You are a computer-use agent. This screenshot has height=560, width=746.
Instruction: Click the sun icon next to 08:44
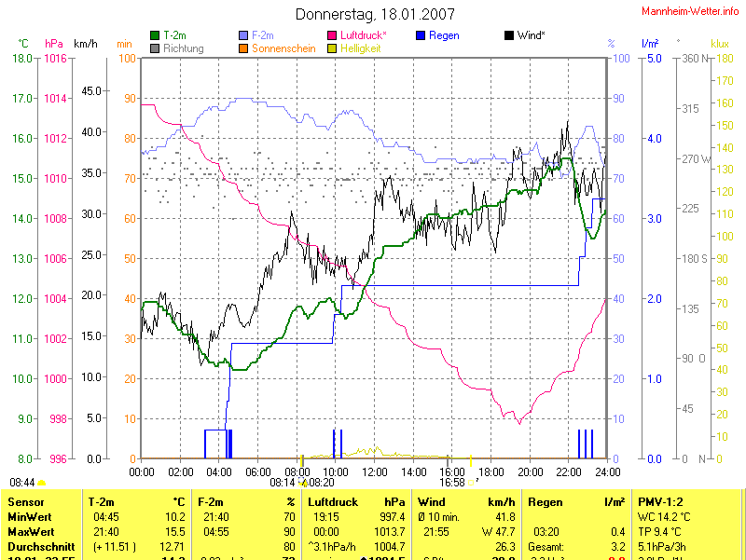(41, 483)
